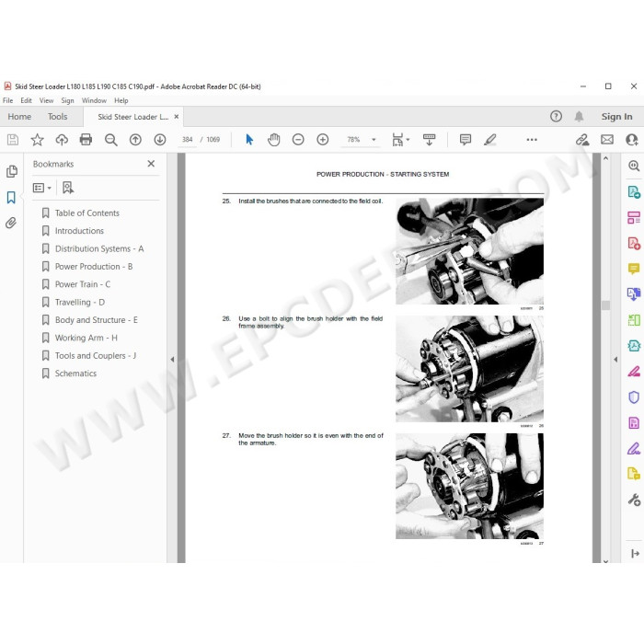Image resolution: width=644 pixels, height=644 pixels.
Task: Open the bookmark options dropdown menu
Action: pyautogui.click(x=42, y=188)
